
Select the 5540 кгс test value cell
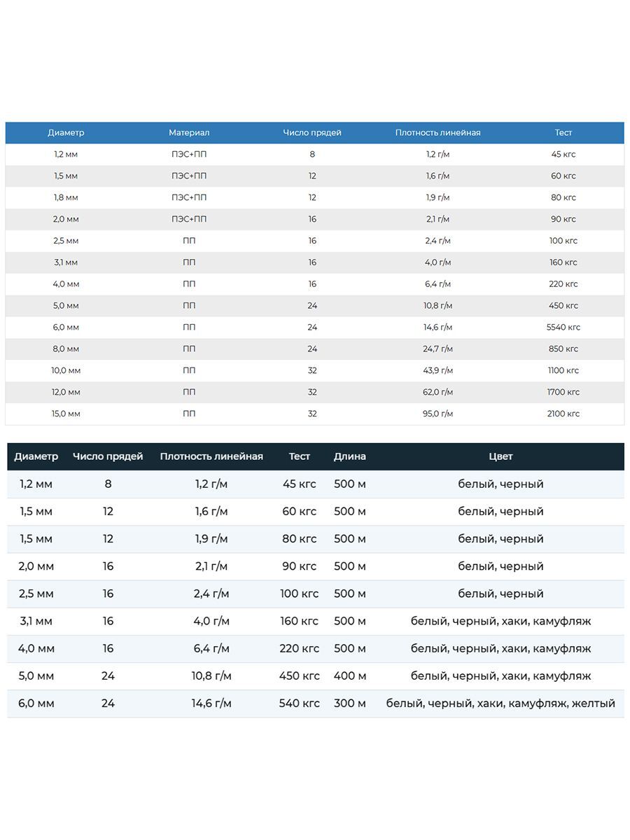click(x=563, y=327)
